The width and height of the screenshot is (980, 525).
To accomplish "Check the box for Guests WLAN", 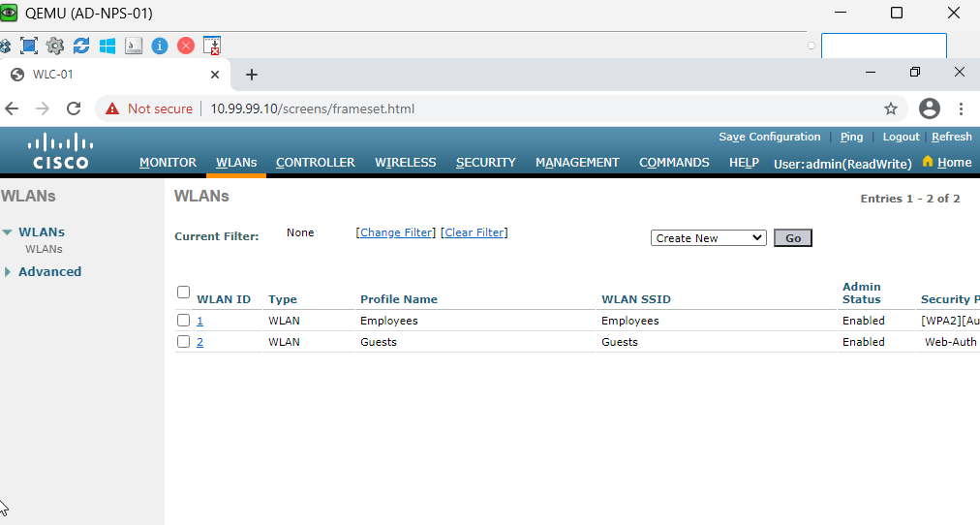I will (x=183, y=341).
